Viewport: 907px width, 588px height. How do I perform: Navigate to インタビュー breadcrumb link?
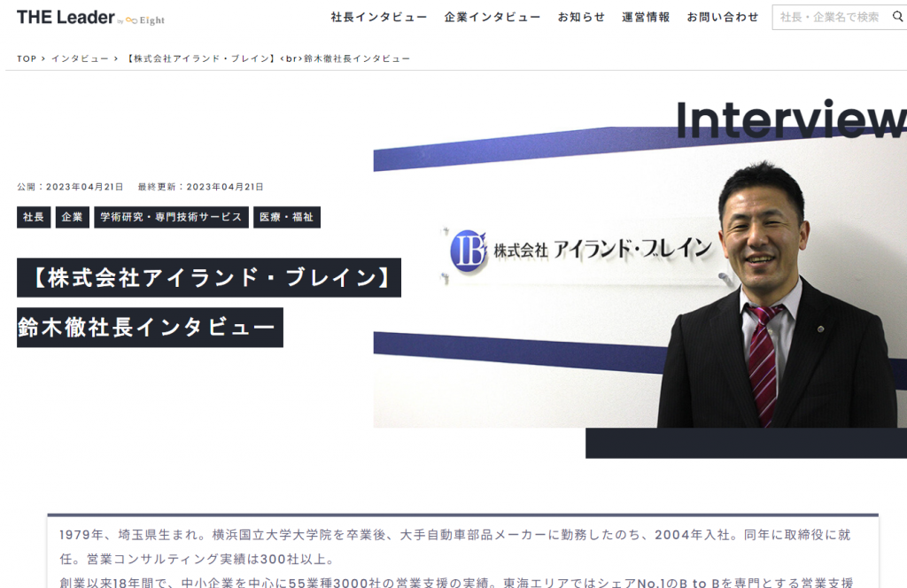[x=79, y=58]
